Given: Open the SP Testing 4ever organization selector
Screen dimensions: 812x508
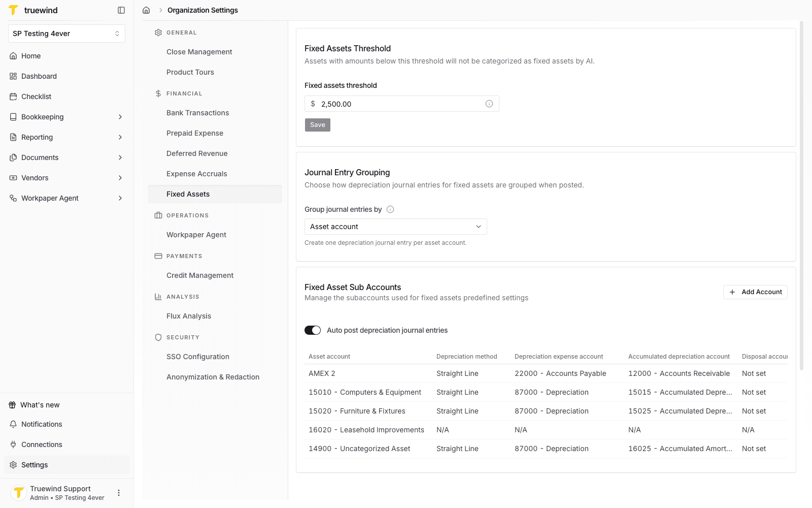Looking at the screenshot, I should (66, 34).
